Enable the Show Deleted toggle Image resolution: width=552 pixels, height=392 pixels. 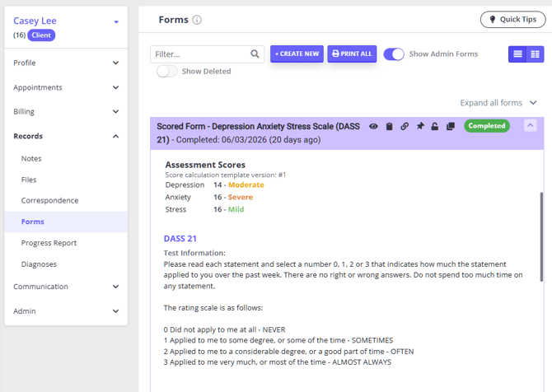pyautogui.click(x=167, y=72)
